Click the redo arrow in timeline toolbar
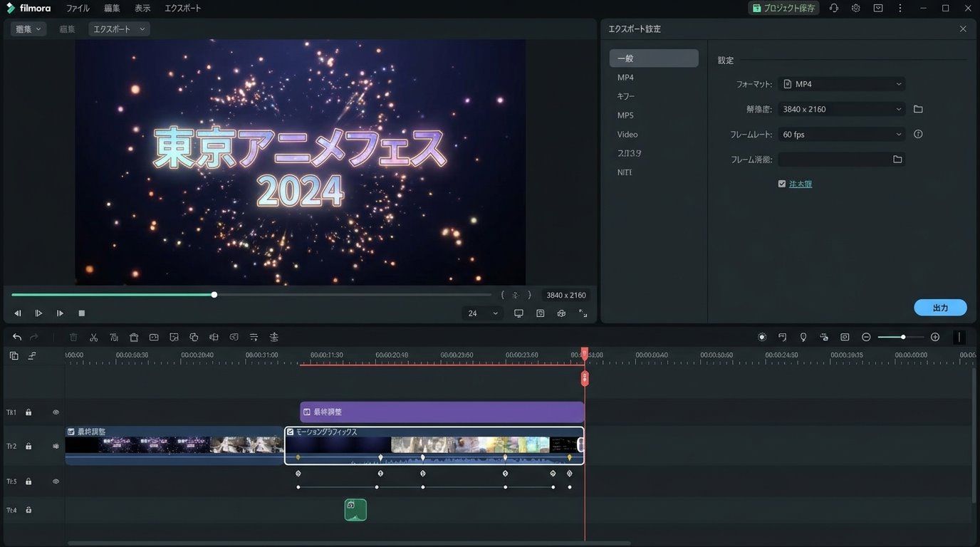Image resolution: width=980 pixels, height=547 pixels. 34,337
